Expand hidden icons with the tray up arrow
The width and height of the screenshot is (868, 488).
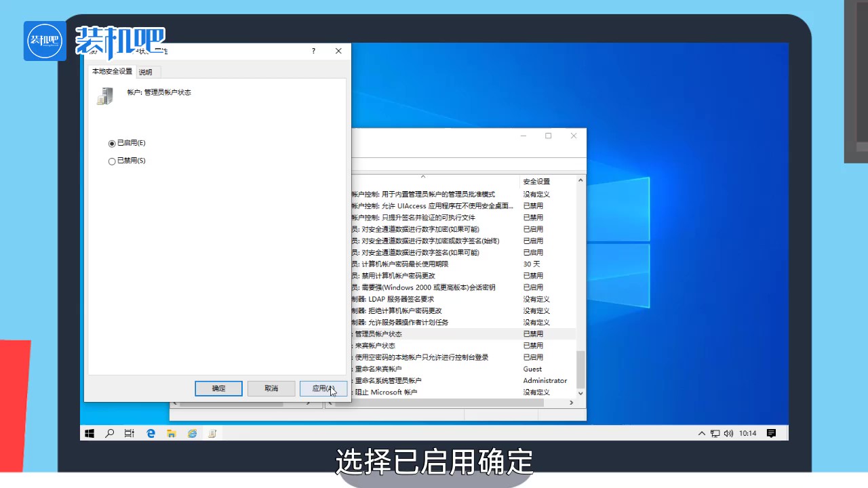pyautogui.click(x=701, y=433)
